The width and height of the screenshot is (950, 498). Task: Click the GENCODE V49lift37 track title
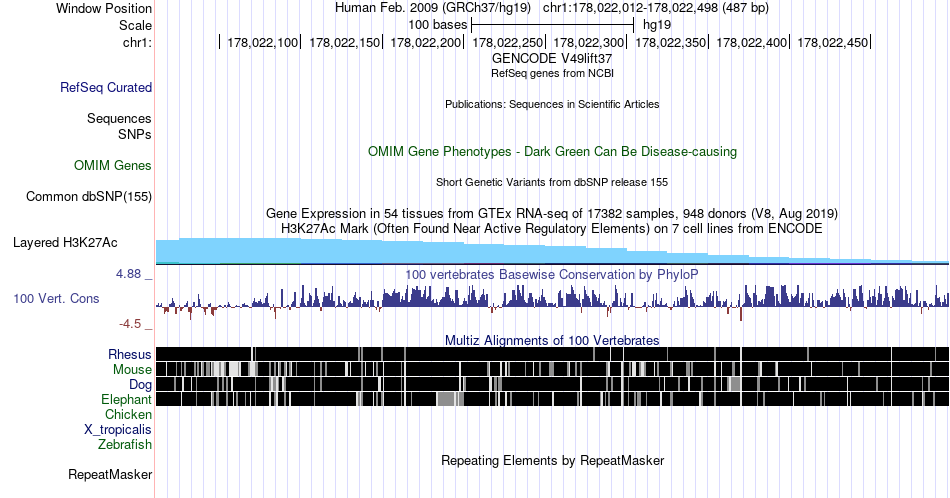coord(552,59)
